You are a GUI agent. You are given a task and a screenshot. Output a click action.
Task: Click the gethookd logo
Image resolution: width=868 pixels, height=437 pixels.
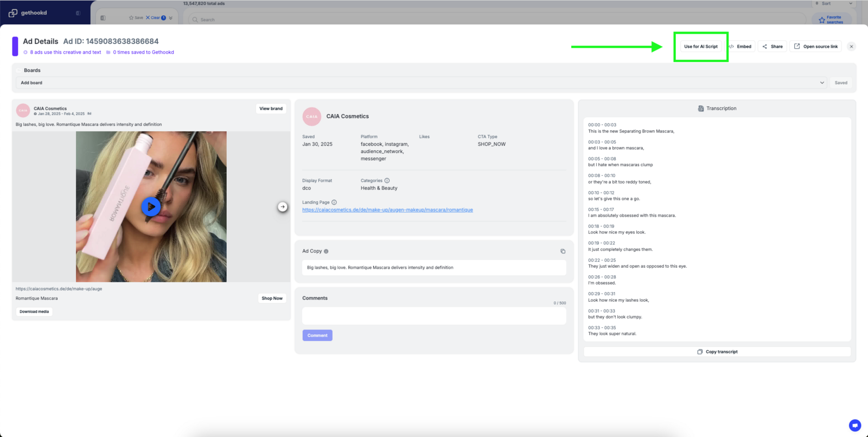(x=28, y=13)
